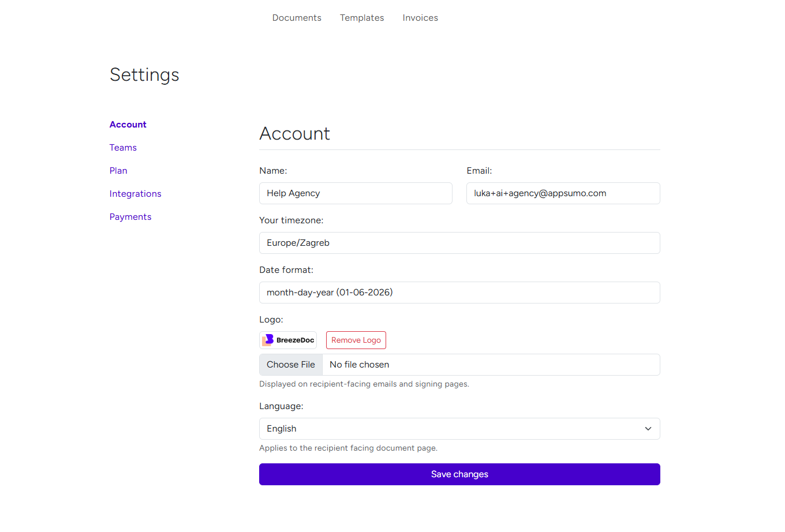
Task: Open the Plan settings page
Action: (x=118, y=170)
